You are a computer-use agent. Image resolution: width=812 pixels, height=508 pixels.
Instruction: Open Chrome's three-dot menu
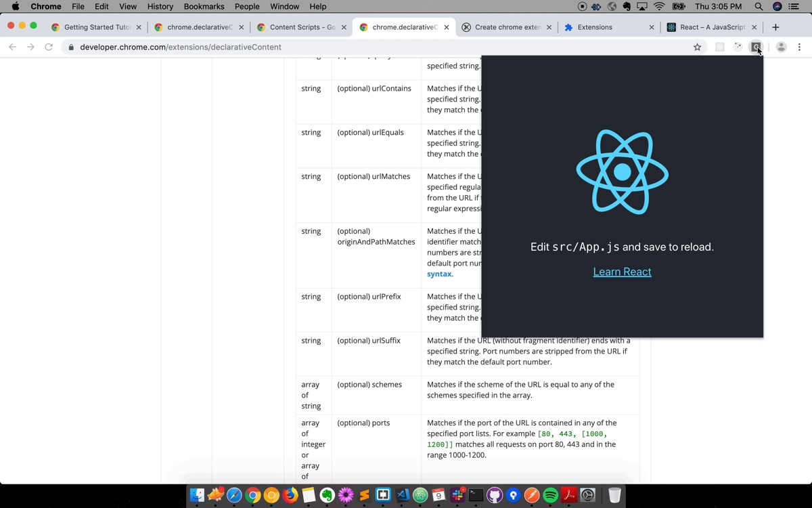click(x=799, y=47)
